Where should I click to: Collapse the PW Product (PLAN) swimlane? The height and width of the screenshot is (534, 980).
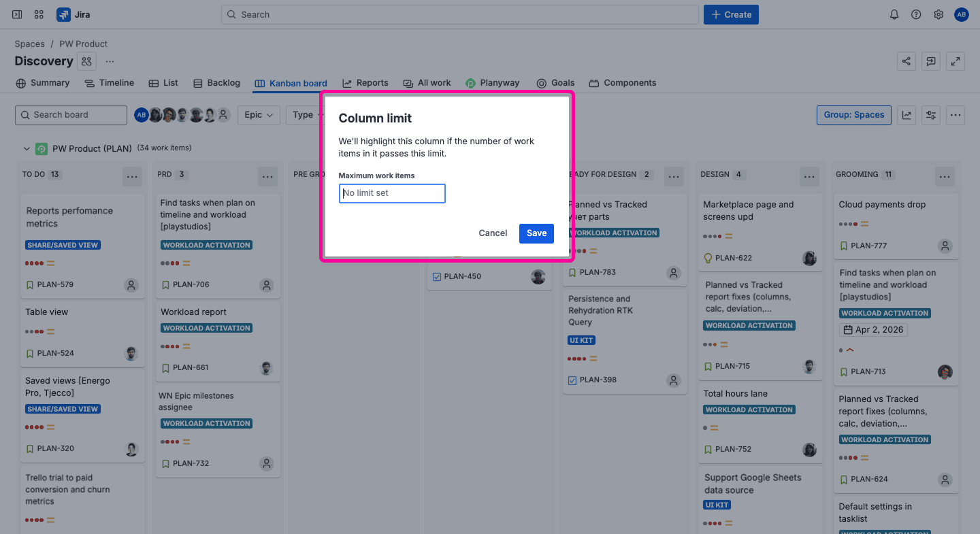(27, 148)
